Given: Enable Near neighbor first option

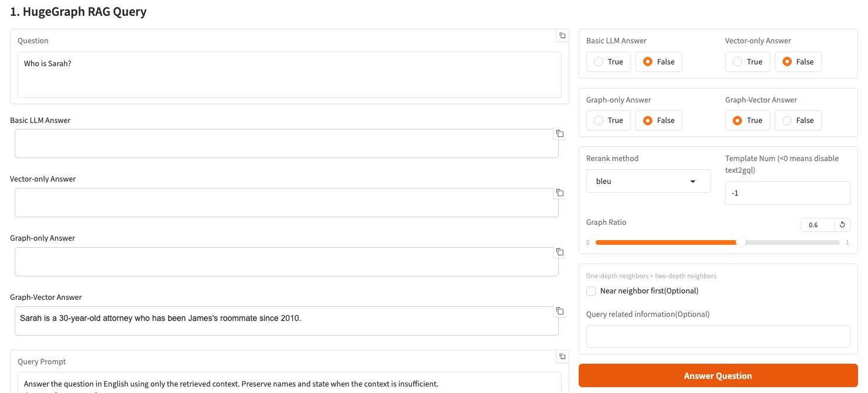Looking at the screenshot, I should pos(591,291).
